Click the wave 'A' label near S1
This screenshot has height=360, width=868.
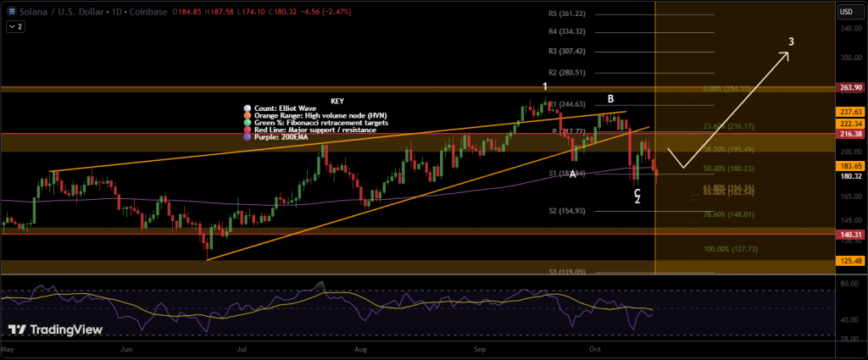573,174
